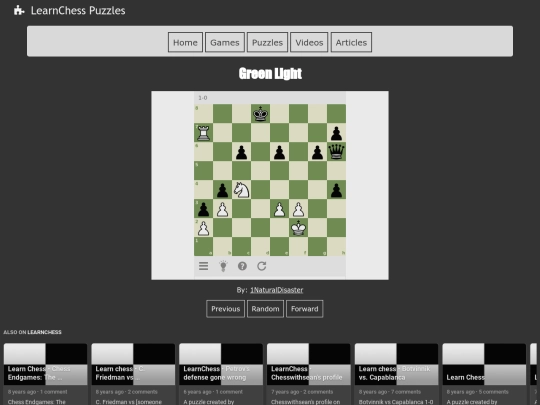The image size is (540, 405).
Task: Go to the Previous puzzle
Action: pyautogui.click(x=226, y=309)
